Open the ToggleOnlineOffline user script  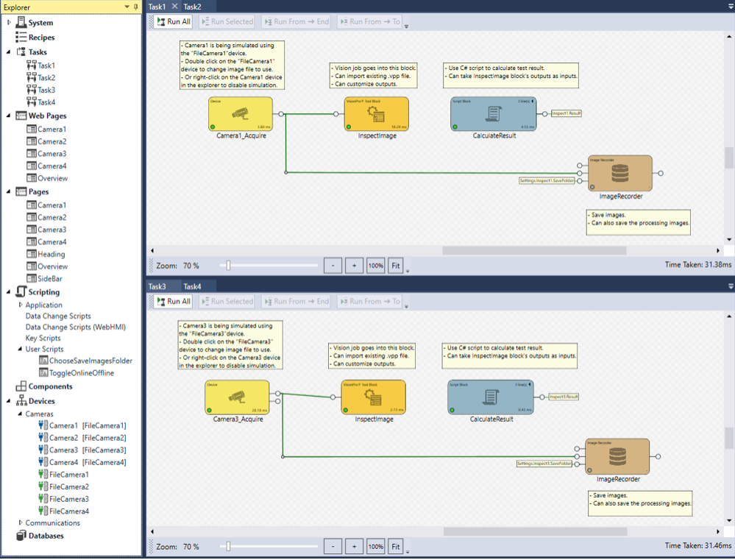coord(81,373)
